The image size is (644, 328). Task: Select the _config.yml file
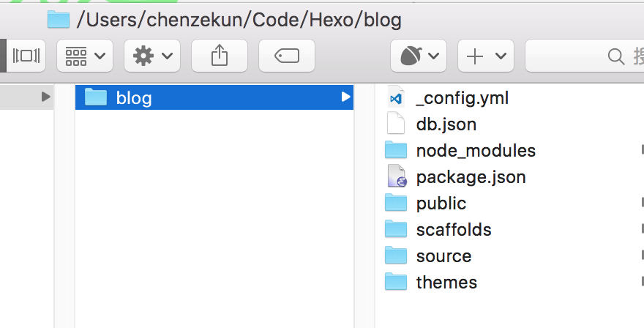coord(462,97)
